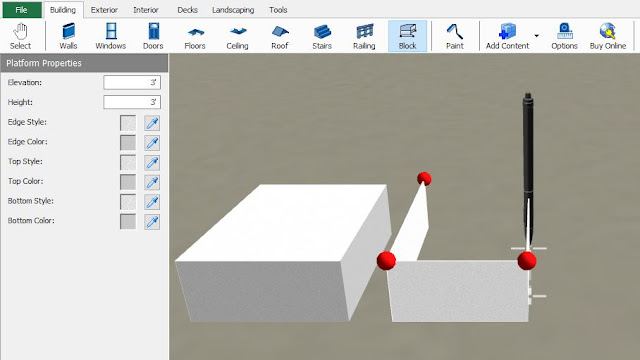Switch to the Tools tab
This screenshot has height=360, width=640.
278,10
